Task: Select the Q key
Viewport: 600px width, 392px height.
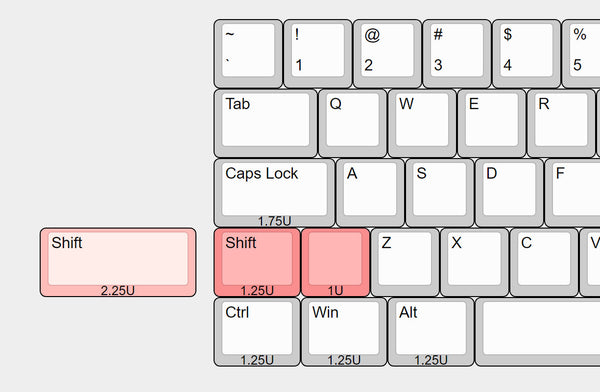Action: [x=352, y=123]
